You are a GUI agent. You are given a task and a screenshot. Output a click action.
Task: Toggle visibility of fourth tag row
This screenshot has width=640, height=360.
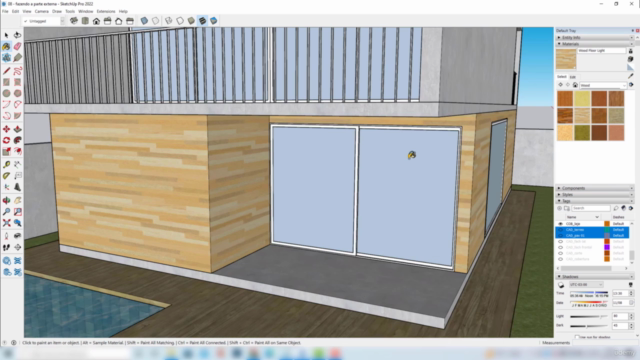coord(560,242)
